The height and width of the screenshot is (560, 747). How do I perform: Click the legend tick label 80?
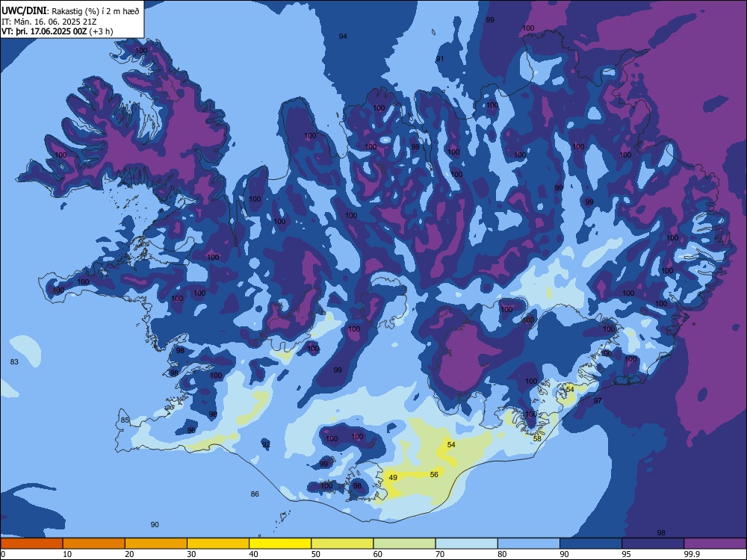point(502,554)
